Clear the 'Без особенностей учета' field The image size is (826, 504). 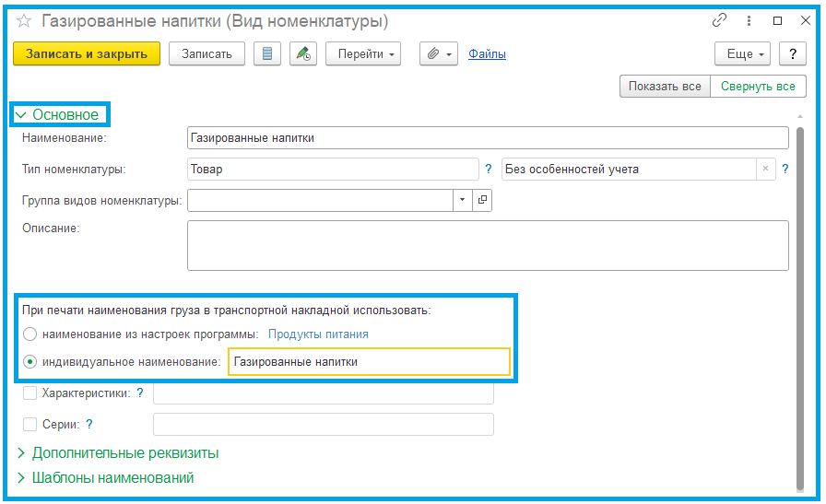coord(764,169)
